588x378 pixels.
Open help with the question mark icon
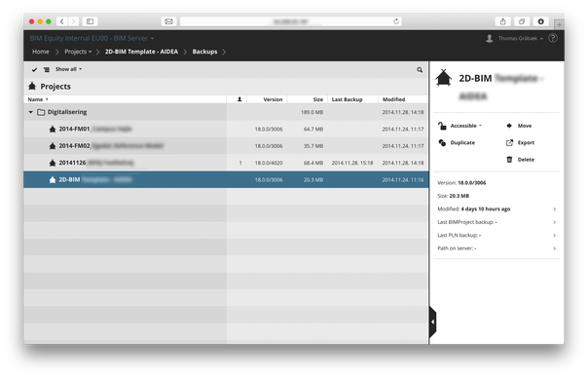point(553,38)
